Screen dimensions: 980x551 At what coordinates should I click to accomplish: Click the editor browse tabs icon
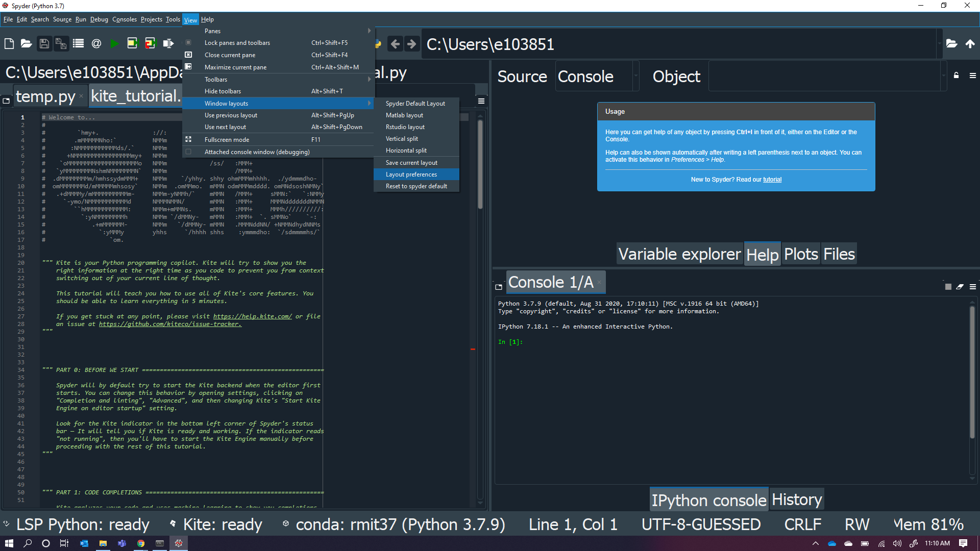click(x=6, y=101)
